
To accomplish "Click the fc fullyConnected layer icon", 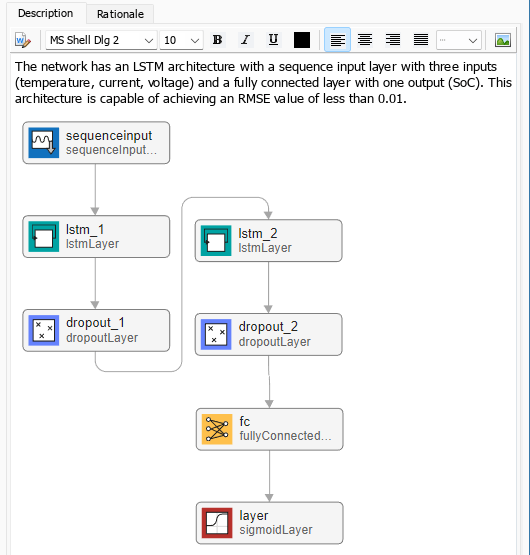I will pos(217,429).
